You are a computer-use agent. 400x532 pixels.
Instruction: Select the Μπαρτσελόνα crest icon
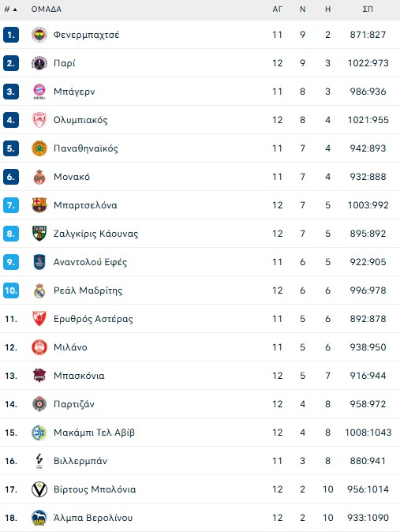pyautogui.click(x=39, y=205)
